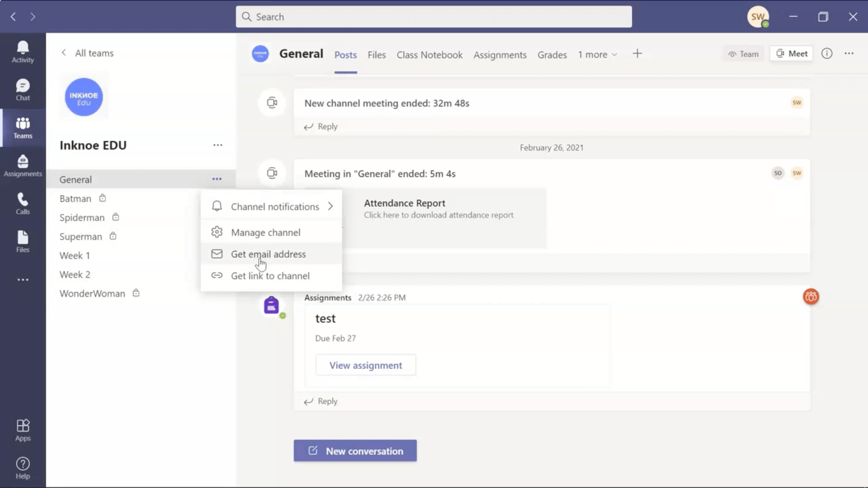Select the Posts tab
Screen dimensions: 868x488
(346, 54)
